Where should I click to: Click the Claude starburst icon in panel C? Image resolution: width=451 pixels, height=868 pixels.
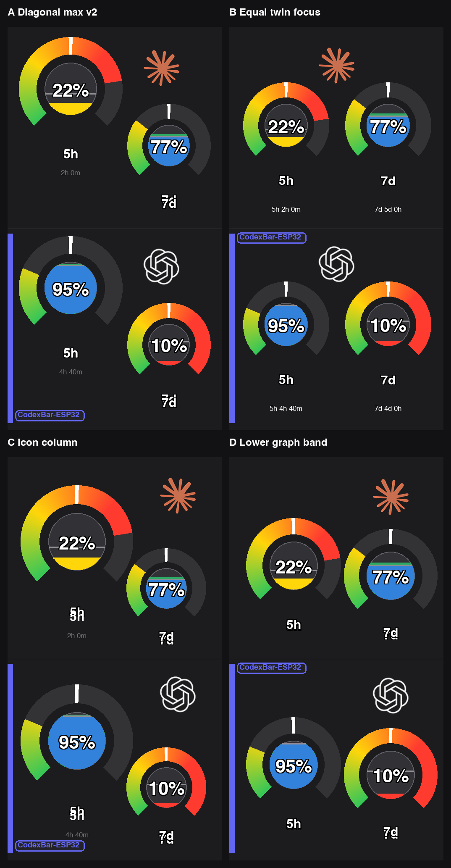pos(178,496)
